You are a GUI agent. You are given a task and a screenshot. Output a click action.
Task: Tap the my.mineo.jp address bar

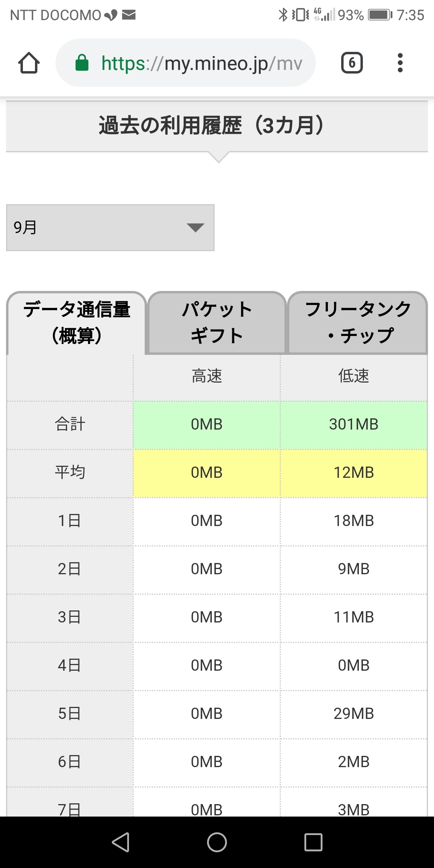point(193,63)
